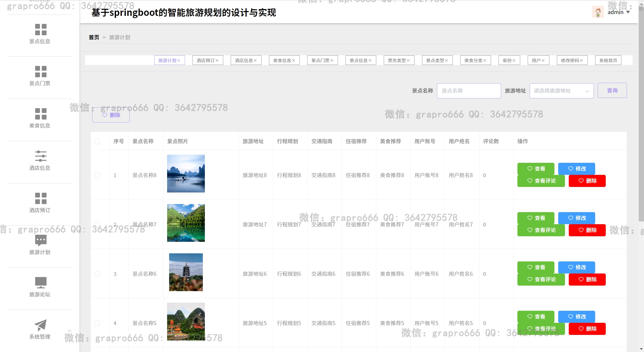644x352 pixels.
Task: Switch to the 美食分类 tab
Action: [x=473, y=60]
